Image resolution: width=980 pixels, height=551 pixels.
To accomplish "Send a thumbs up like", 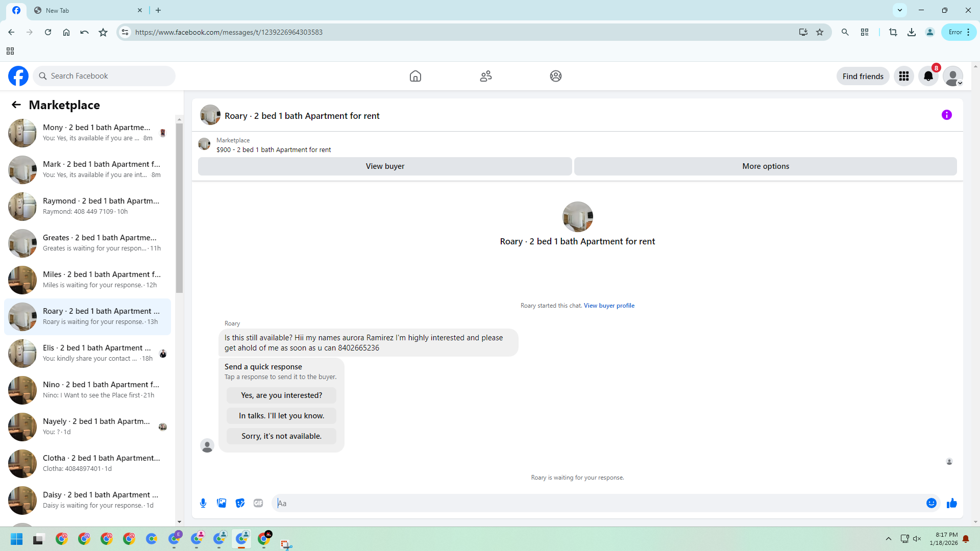I will pos(951,503).
